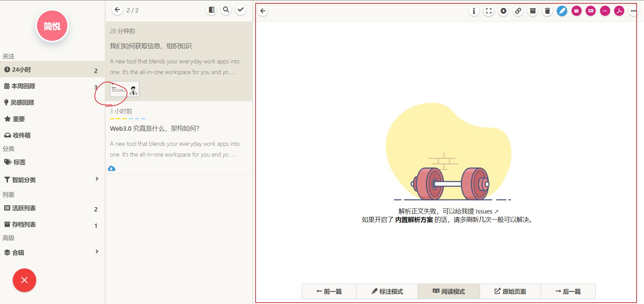Archive the current article
The height and width of the screenshot is (304, 644).
coord(533,11)
